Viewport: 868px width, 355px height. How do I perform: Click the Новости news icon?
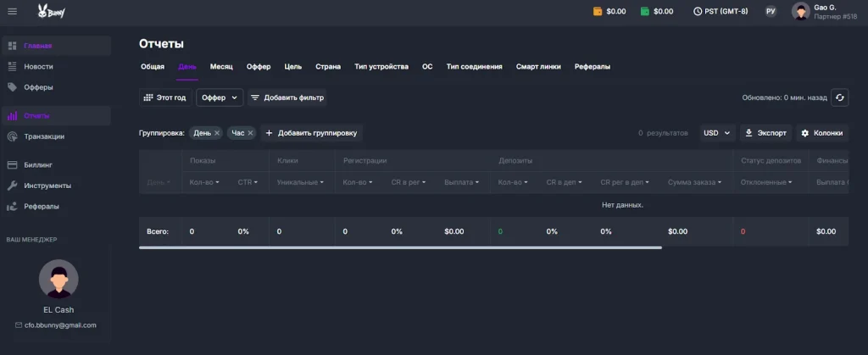[12, 66]
